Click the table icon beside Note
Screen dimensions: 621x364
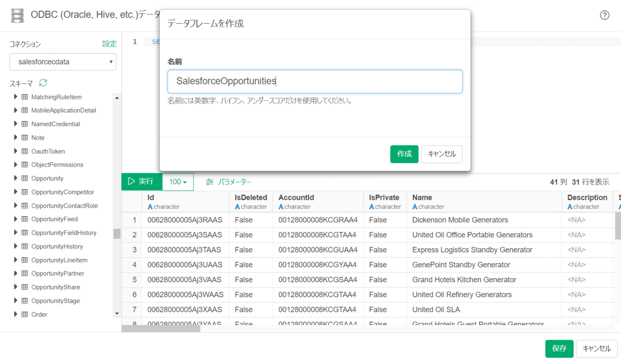tap(24, 138)
